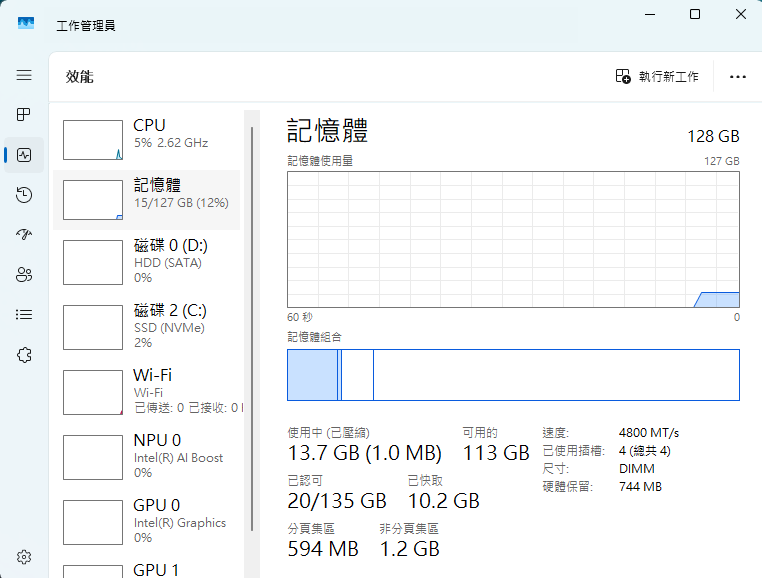Image resolution: width=762 pixels, height=578 pixels.
Task: Click the 4800 MT/s speed value
Action: tap(649, 433)
